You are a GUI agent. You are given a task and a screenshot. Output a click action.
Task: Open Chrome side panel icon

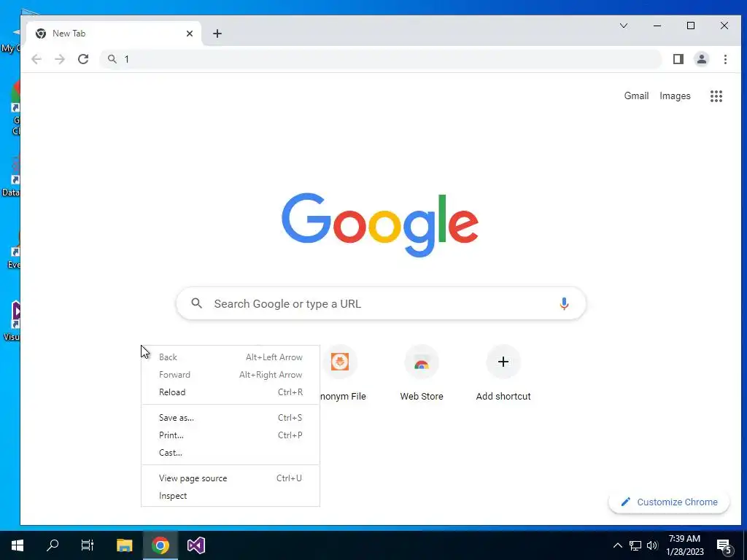(678, 59)
